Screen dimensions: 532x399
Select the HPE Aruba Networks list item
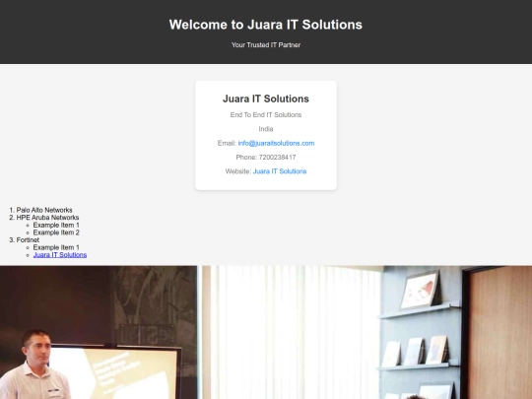point(47,218)
